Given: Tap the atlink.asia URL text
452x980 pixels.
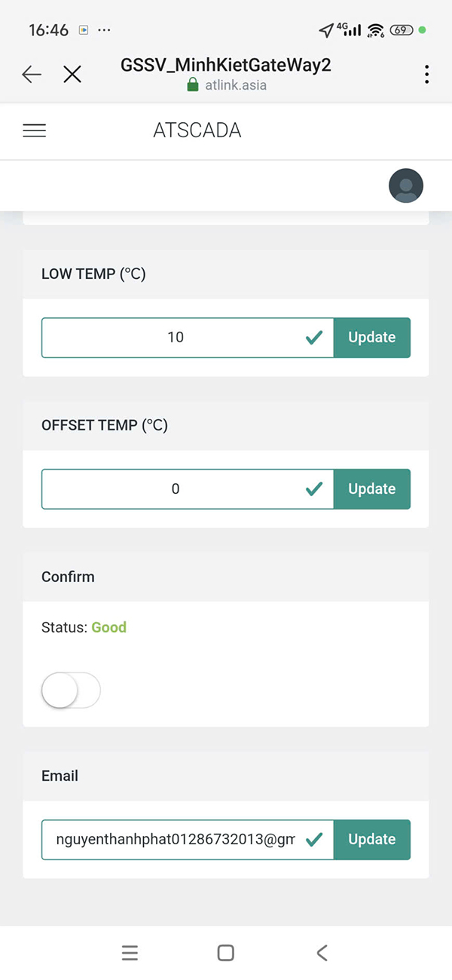Looking at the screenshot, I should [x=236, y=85].
